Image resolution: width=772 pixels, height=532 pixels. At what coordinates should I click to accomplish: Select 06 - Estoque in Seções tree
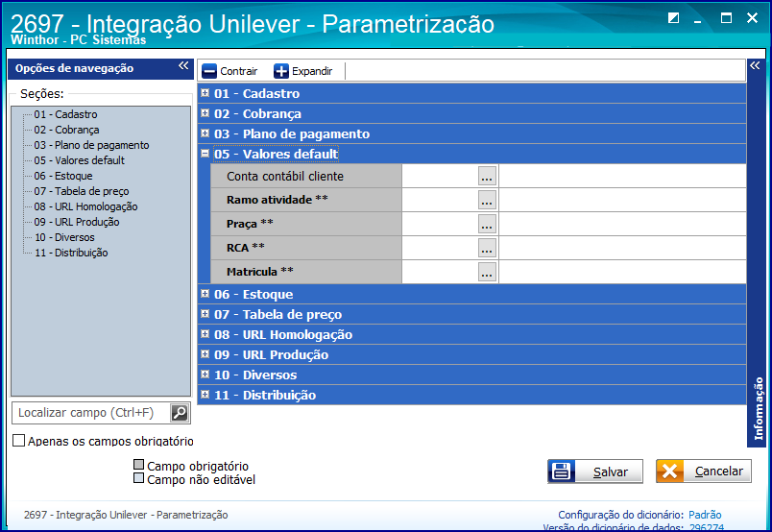coord(63,176)
